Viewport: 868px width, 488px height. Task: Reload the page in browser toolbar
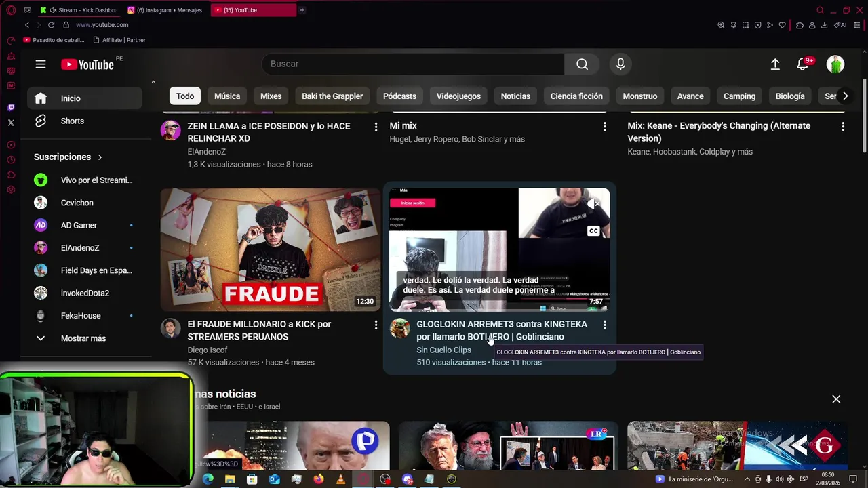pyautogui.click(x=51, y=25)
